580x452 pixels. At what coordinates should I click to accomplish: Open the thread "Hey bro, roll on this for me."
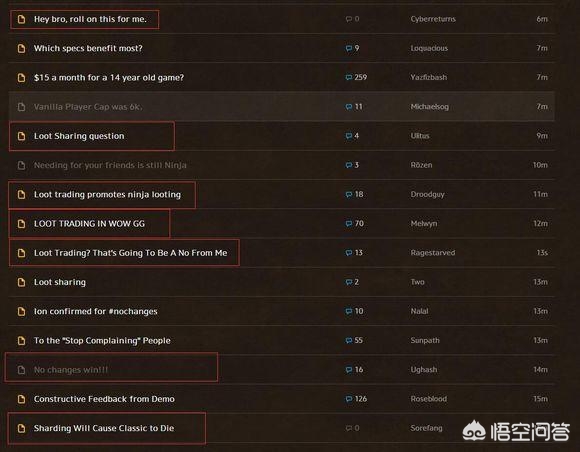coord(90,19)
